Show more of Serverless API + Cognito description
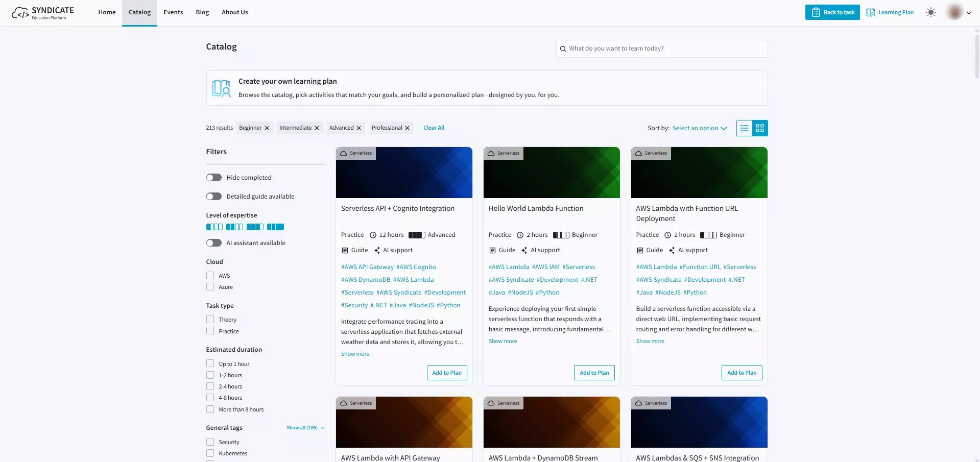 [x=355, y=354]
